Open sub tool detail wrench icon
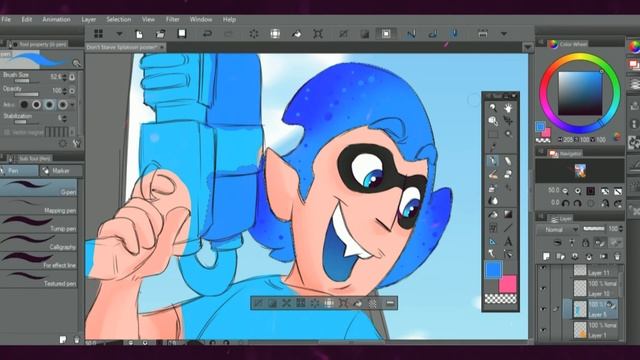 pos(76,143)
